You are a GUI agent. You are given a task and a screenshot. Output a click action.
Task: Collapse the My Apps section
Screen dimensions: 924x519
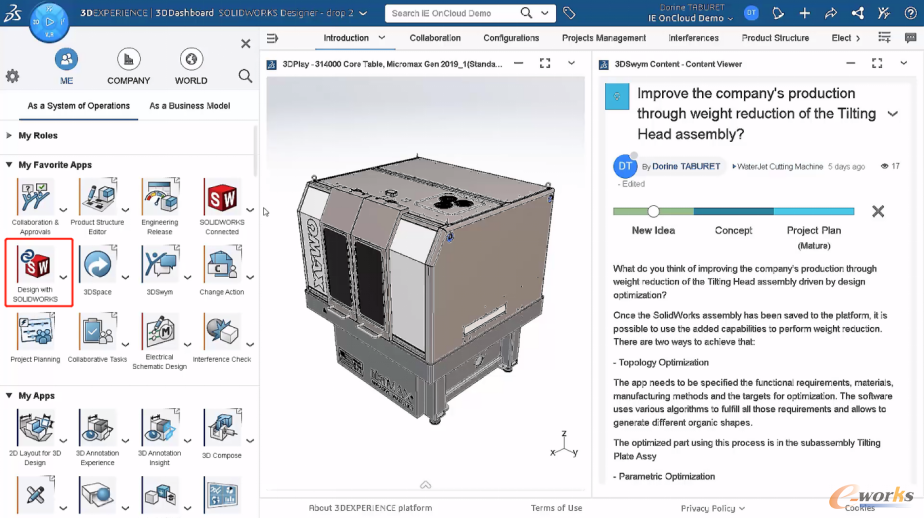9,396
